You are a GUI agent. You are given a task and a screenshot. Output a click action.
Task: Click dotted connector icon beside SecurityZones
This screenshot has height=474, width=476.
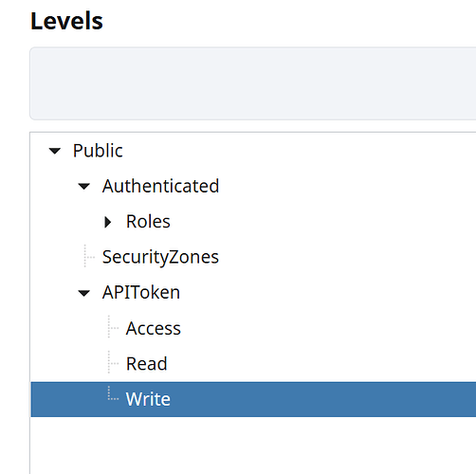pos(89,256)
